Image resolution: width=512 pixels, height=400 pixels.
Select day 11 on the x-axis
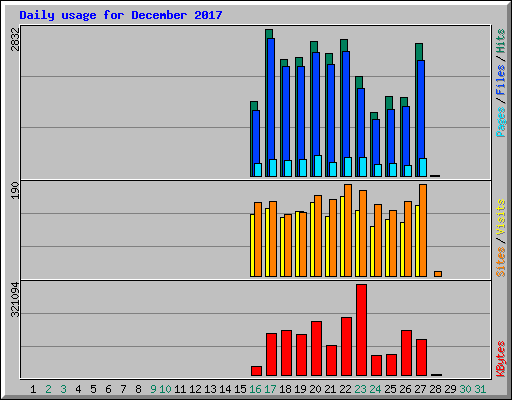tap(180, 389)
